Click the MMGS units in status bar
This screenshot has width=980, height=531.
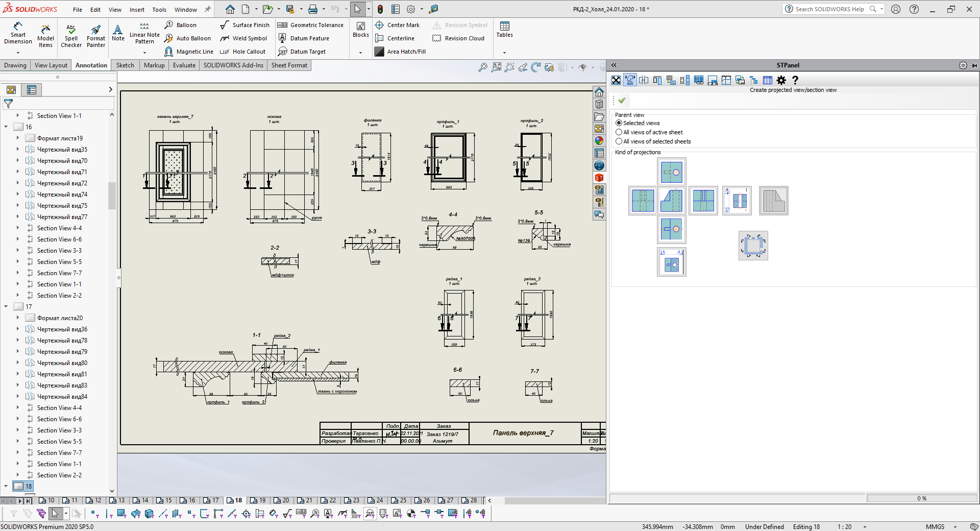click(935, 526)
